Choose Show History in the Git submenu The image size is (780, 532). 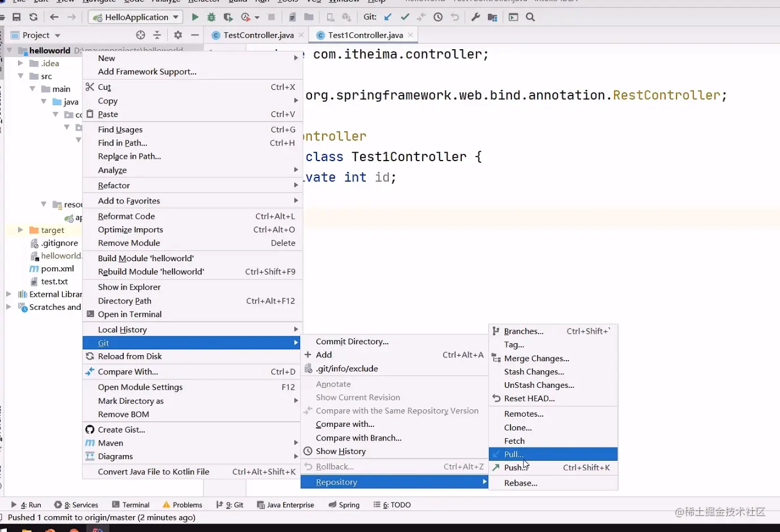point(395,451)
